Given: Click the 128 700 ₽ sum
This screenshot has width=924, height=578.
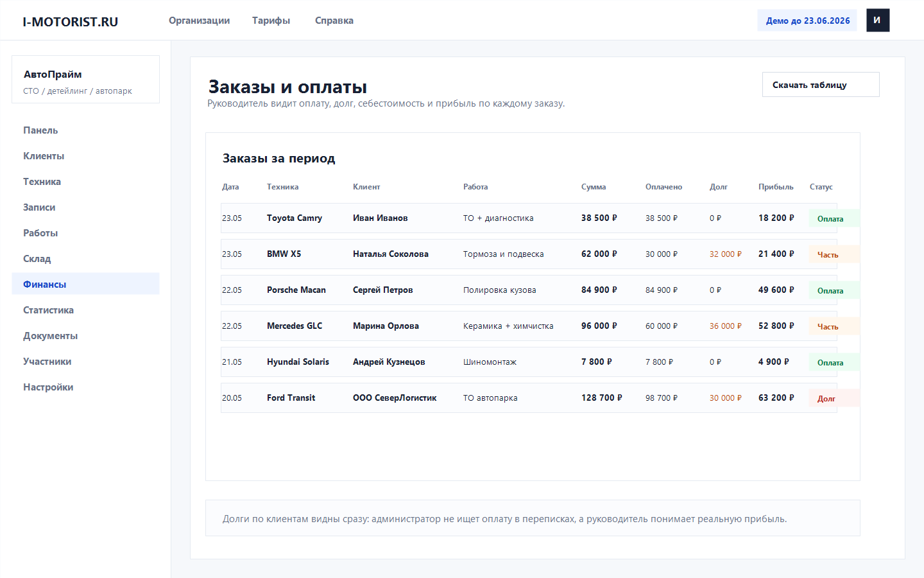Looking at the screenshot, I should coord(601,398).
